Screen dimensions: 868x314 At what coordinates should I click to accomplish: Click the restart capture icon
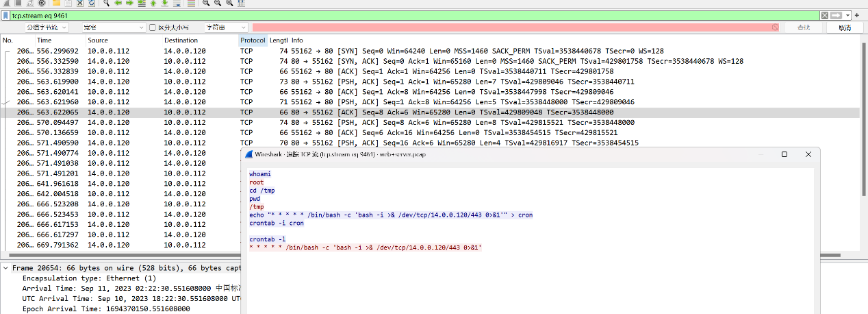pyautogui.click(x=30, y=3)
